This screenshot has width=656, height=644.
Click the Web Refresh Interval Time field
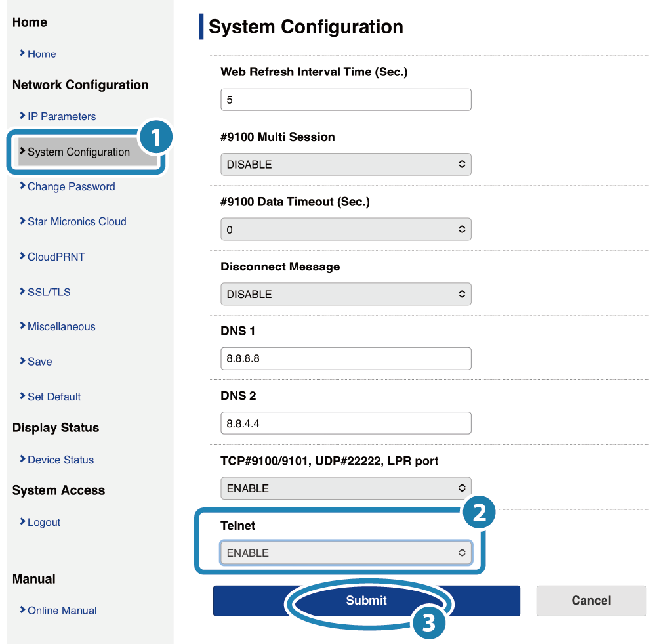pos(346,100)
